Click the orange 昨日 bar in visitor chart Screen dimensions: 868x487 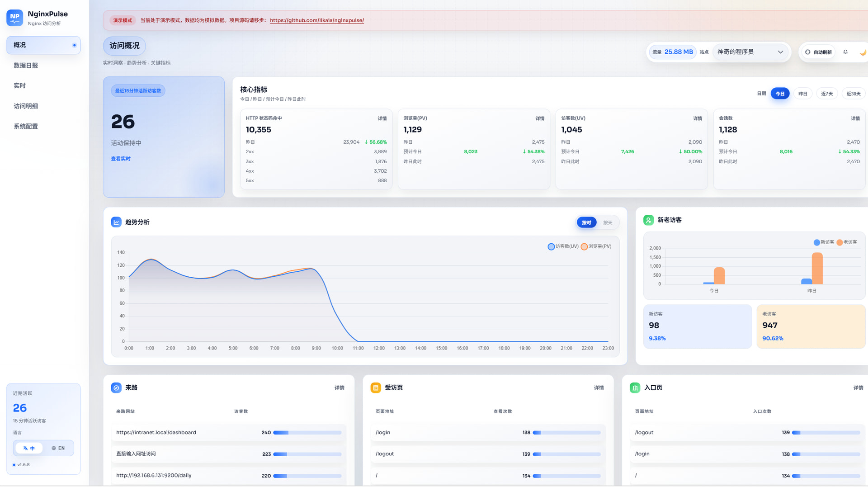pyautogui.click(x=817, y=268)
